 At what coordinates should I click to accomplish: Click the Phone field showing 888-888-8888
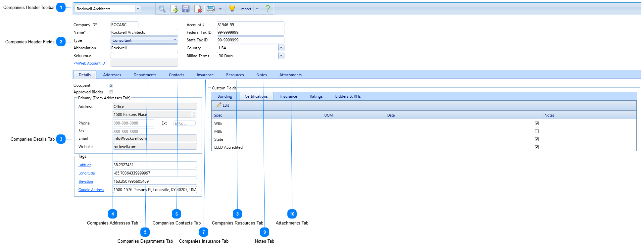[133, 123]
